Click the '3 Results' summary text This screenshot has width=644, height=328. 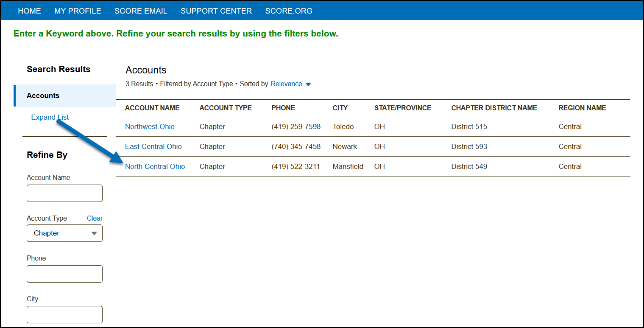tap(139, 84)
